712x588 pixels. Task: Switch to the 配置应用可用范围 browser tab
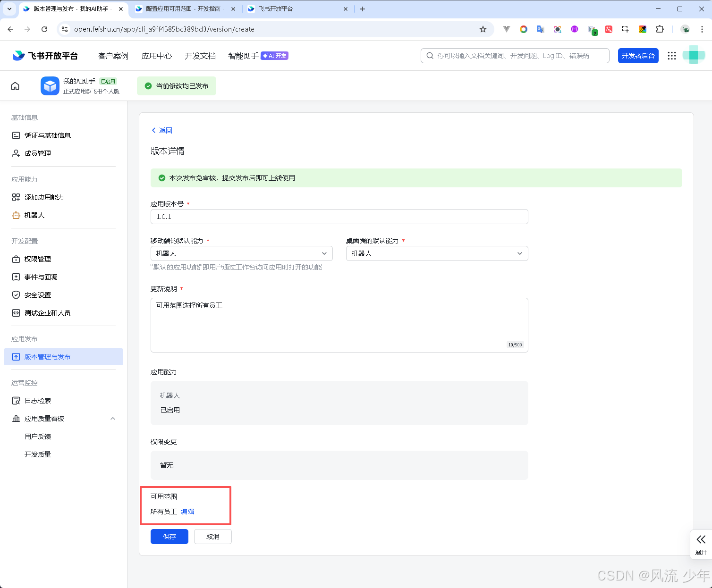184,9
